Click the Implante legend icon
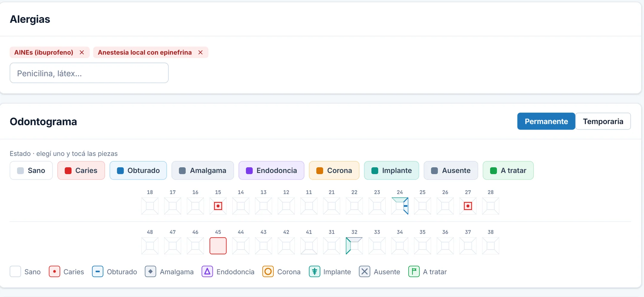 point(315,272)
